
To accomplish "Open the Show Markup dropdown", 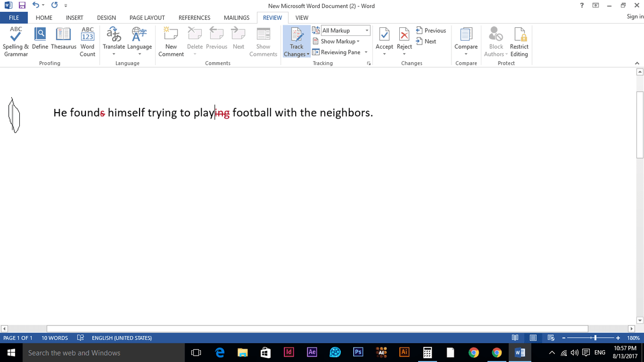I will tap(338, 41).
